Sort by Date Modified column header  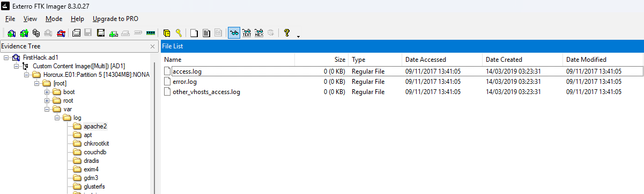point(603,60)
